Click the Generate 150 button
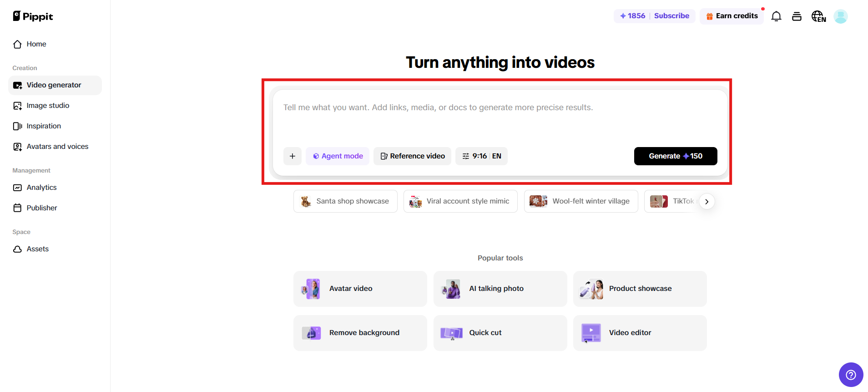This screenshot has height=392, width=868. tap(676, 156)
